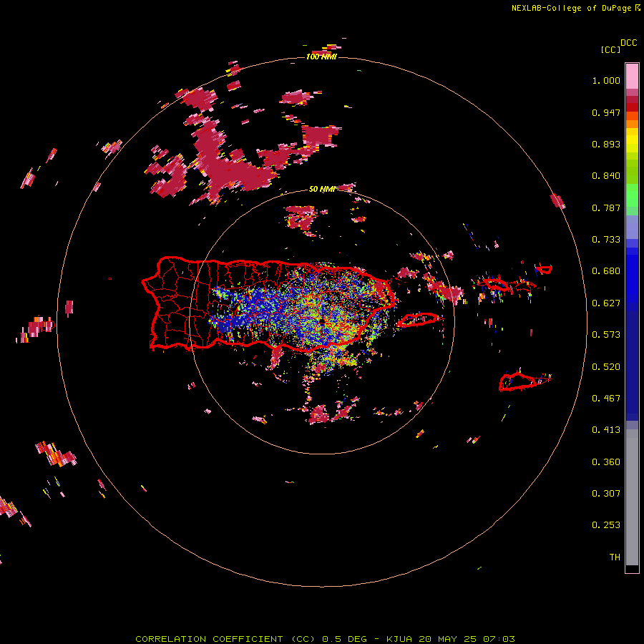The height and width of the screenshot is (644, 644).
Task: Click the 0.467 scale value
Action: [606, 399]
